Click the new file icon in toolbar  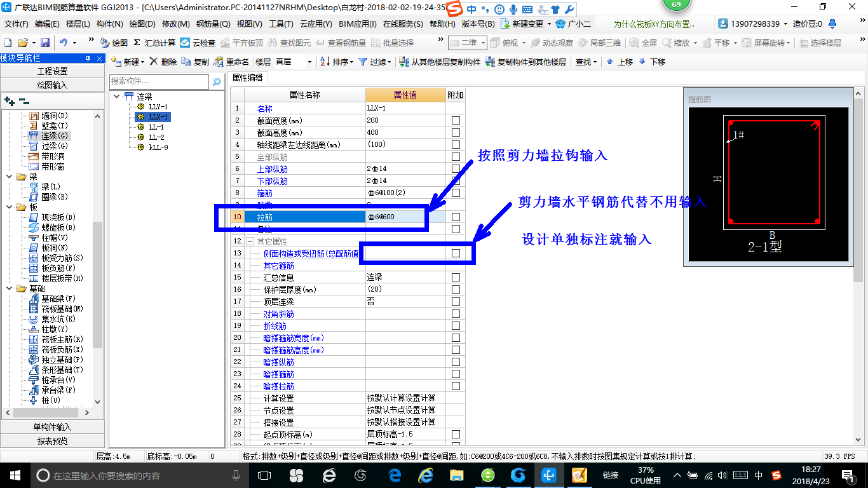pos(8,43)
